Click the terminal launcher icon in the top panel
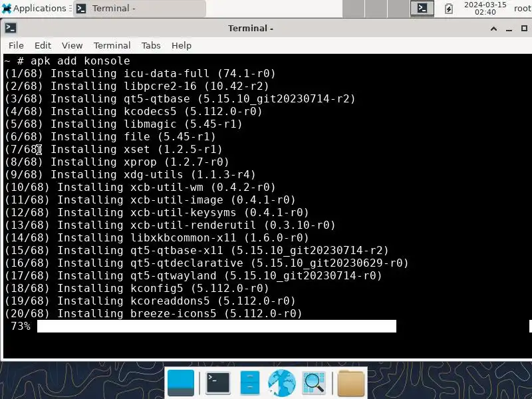The image size is (532, 399). (x=422, y=8)
